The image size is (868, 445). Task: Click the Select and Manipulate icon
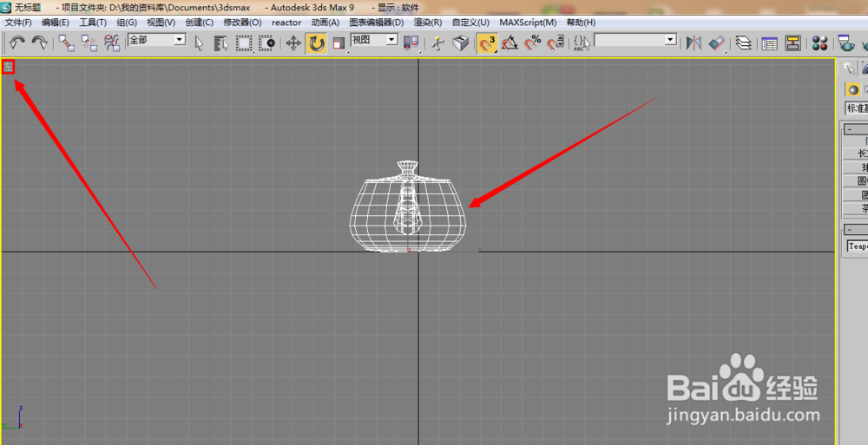point(437,43)
